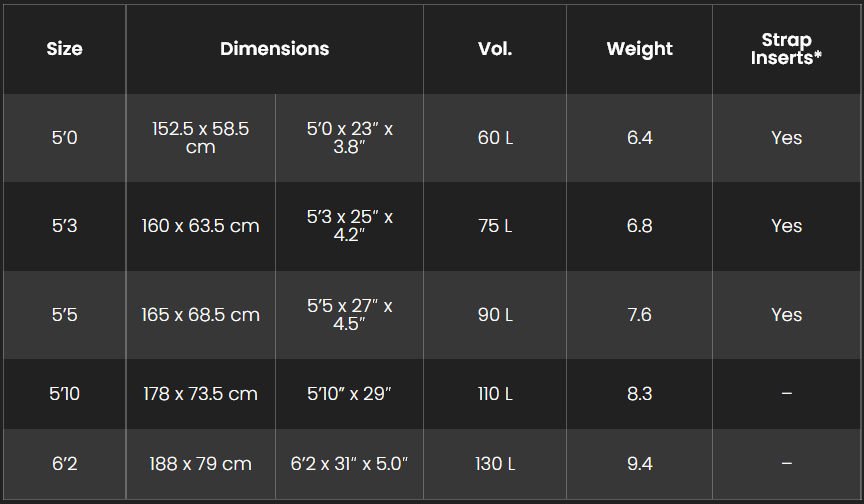Viewport: 864px width, 504px height.
Task: Click the 7.6 weight value
Action: coord(639,315)
